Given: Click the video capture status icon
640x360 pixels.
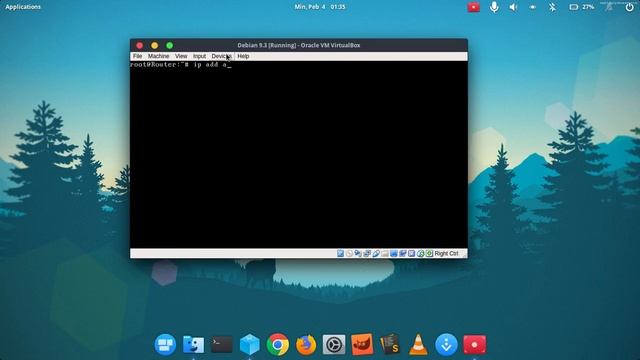Looking at the screenshot, I should click(403, 253).
